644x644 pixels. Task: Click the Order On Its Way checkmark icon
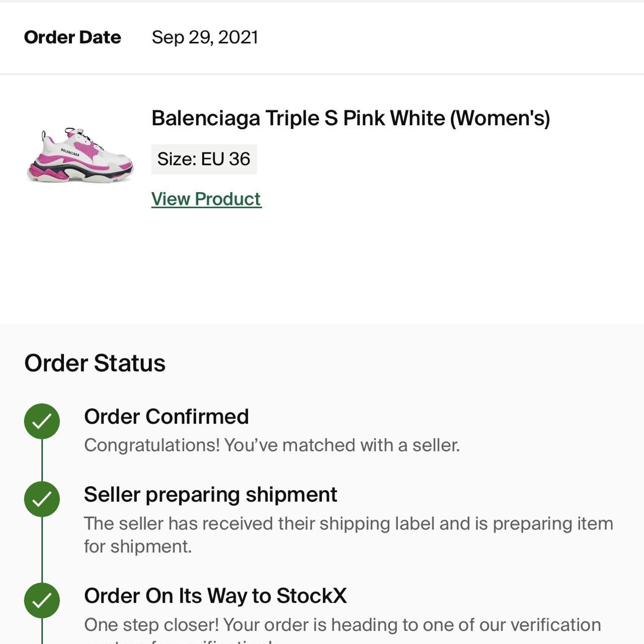42,600
